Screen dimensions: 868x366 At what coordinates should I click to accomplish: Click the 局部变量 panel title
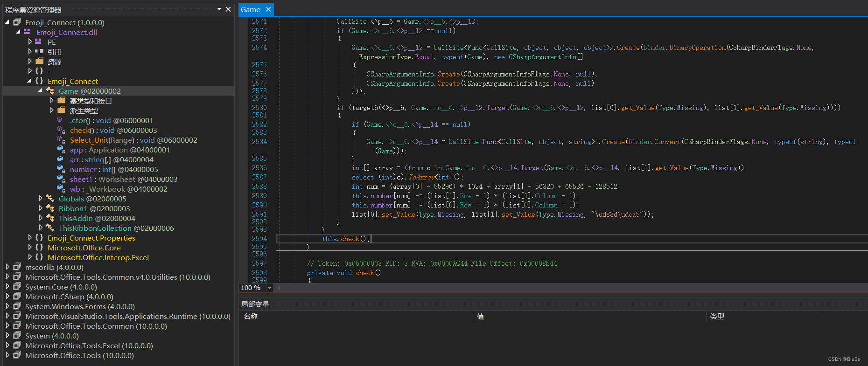click(255, 304)
